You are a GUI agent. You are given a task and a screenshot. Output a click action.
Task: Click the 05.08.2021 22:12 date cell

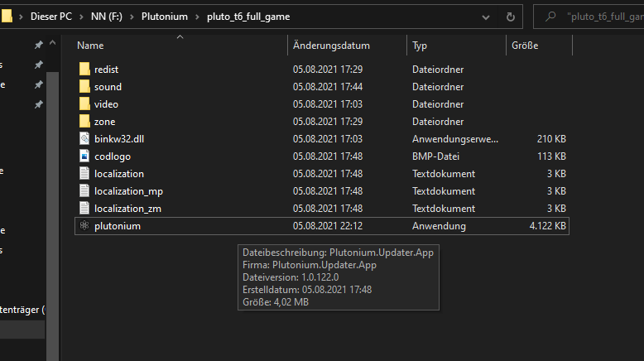(x=328, y=226)
